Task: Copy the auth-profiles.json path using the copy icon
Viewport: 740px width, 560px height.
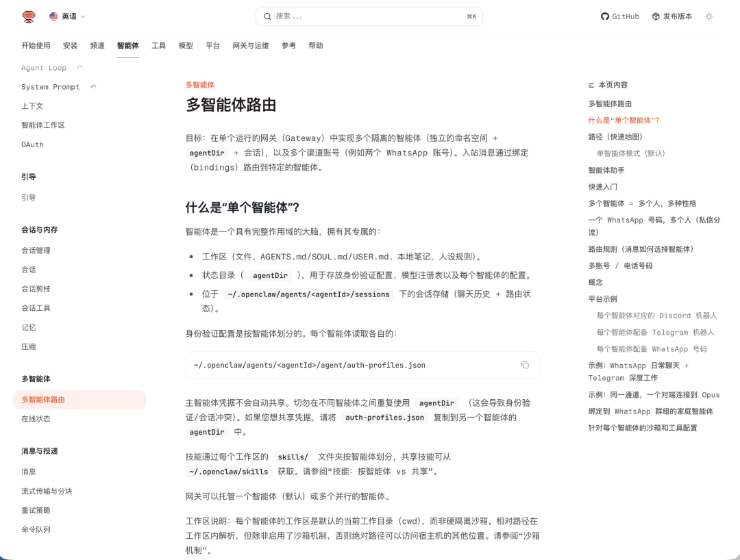Action: pyautogui.click(x=525, y=365)
